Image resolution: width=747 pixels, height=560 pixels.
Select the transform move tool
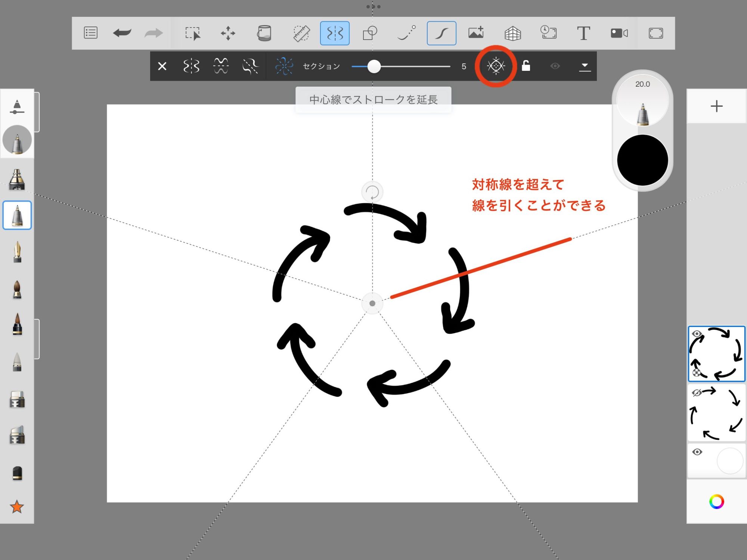[x=228, y=33]
